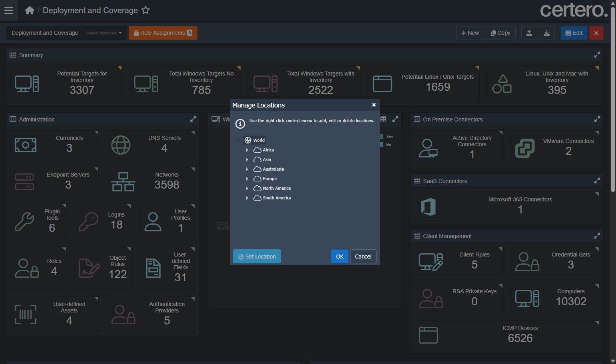
Task: Expand the Africa location node
Action: [x=247, y=150]
